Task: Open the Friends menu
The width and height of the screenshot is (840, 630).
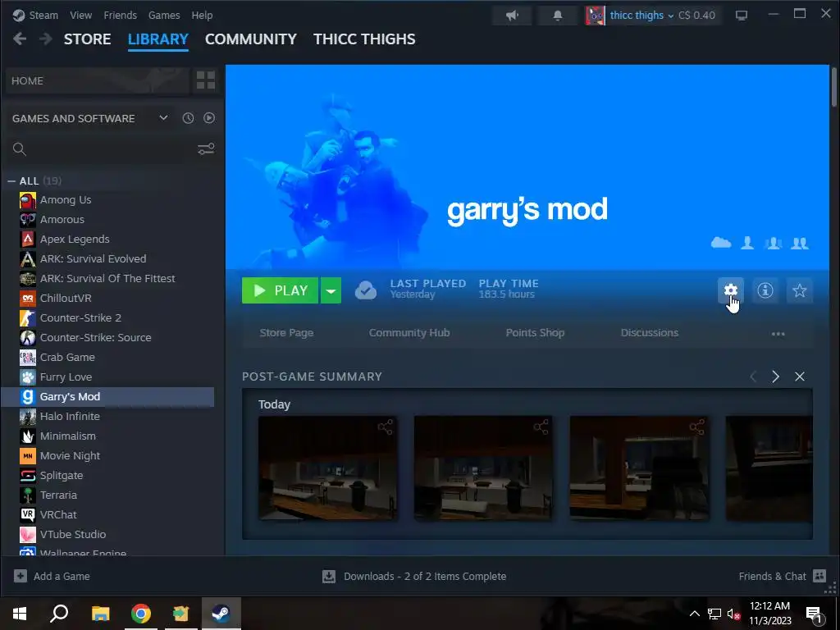Action: (120, 15)
